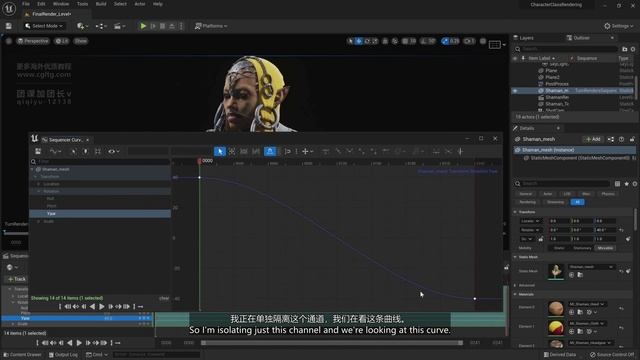Open Details property matrix grid icon
The width and height of the screenshot is (640, 360).
point(617,184)
